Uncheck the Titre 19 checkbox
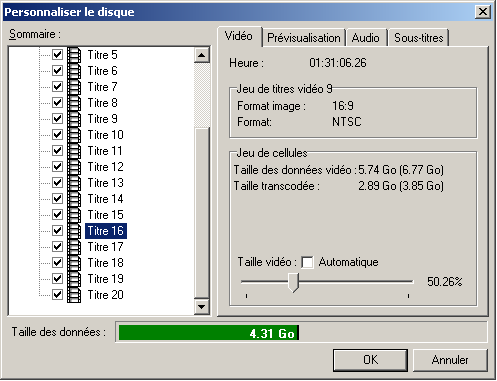The image size is (497, 381). pos(57,278)
